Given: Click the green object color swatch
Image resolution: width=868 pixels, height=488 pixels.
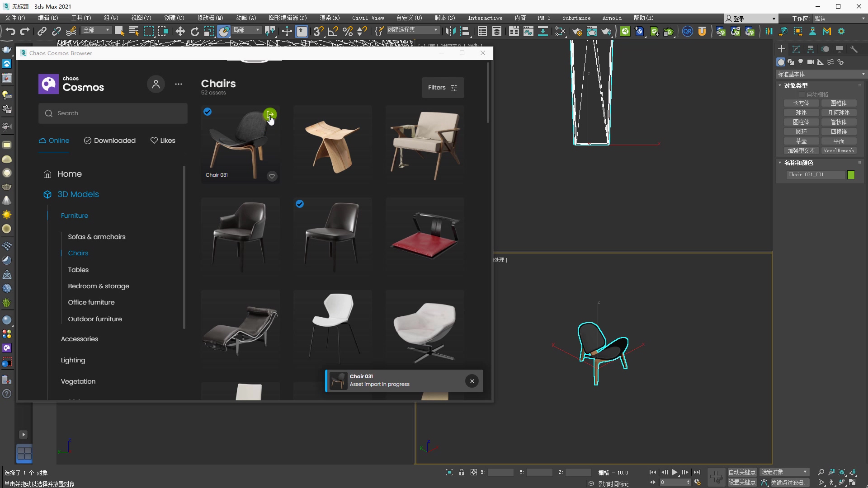Looking at the screenshot, I should click(851, 175).
